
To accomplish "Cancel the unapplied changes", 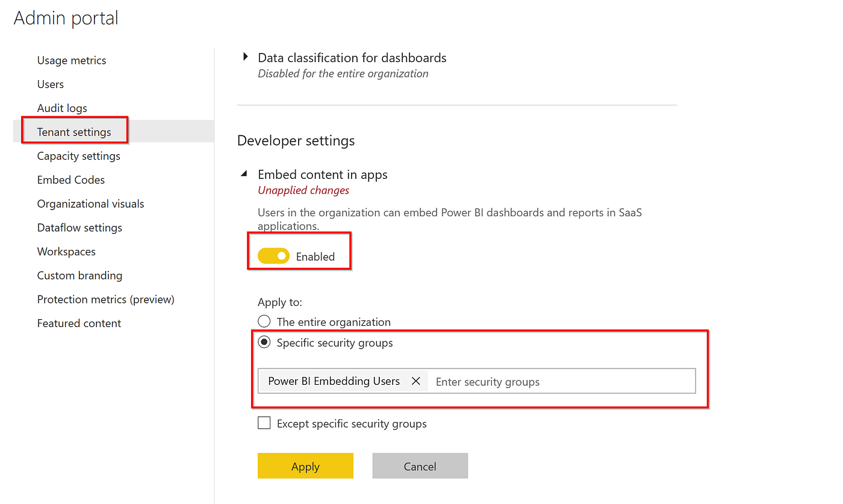I will click(x=420, y=466).
